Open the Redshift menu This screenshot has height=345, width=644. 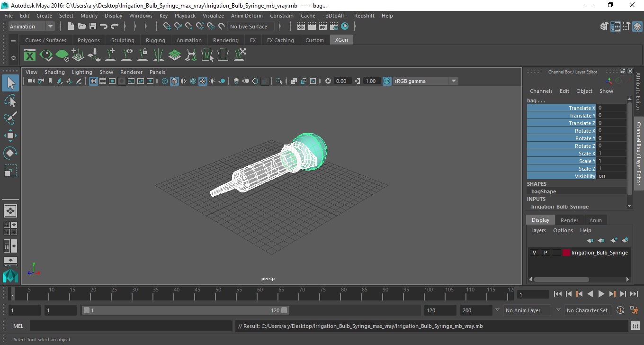pyautogui.click(x=364, y=16)
